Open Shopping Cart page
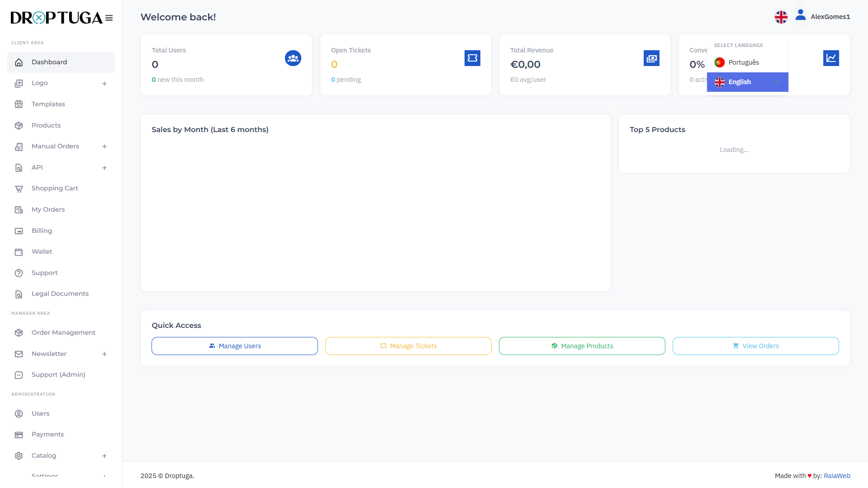The image size is (868, 488). pos(61,188)
